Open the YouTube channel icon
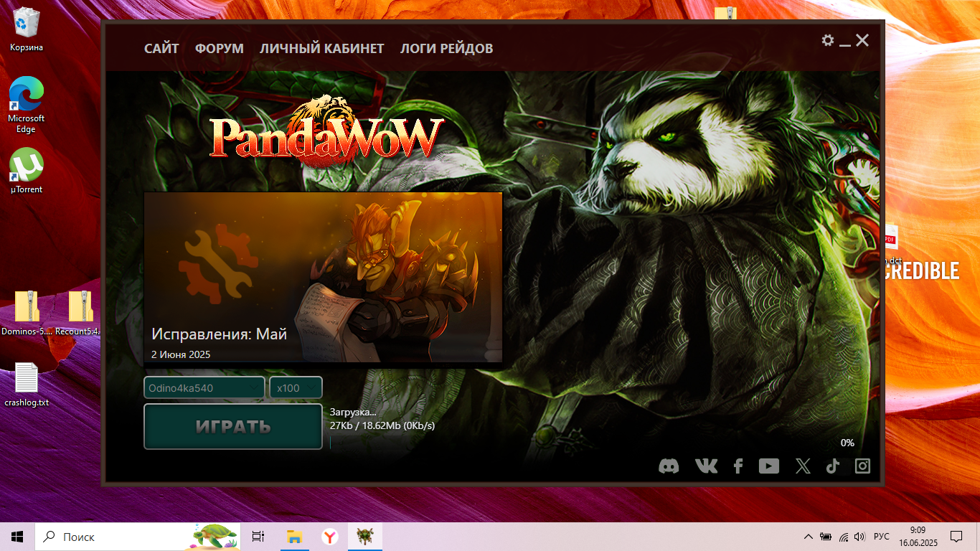The width and height of the screenshot is (980, 551). tap(769, 466)
